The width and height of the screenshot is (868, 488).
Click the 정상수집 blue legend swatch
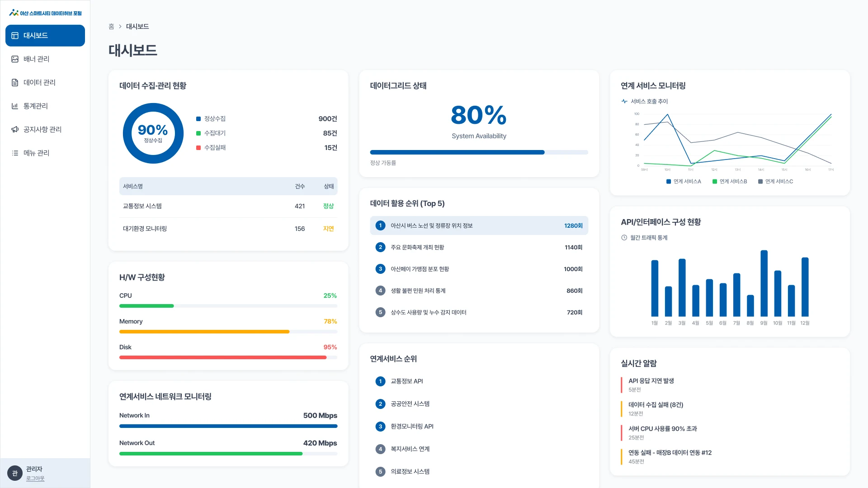point(198,119)
